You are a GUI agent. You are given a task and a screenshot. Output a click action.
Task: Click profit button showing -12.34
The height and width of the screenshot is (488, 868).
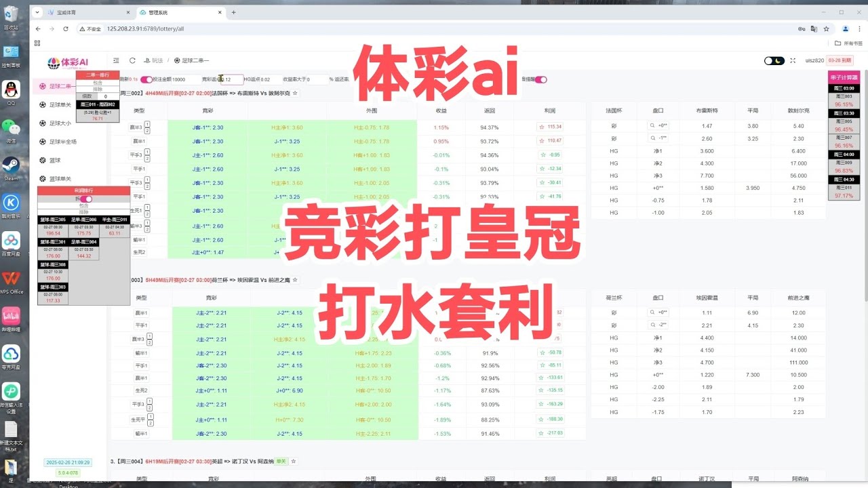click(x=550, y=169)
